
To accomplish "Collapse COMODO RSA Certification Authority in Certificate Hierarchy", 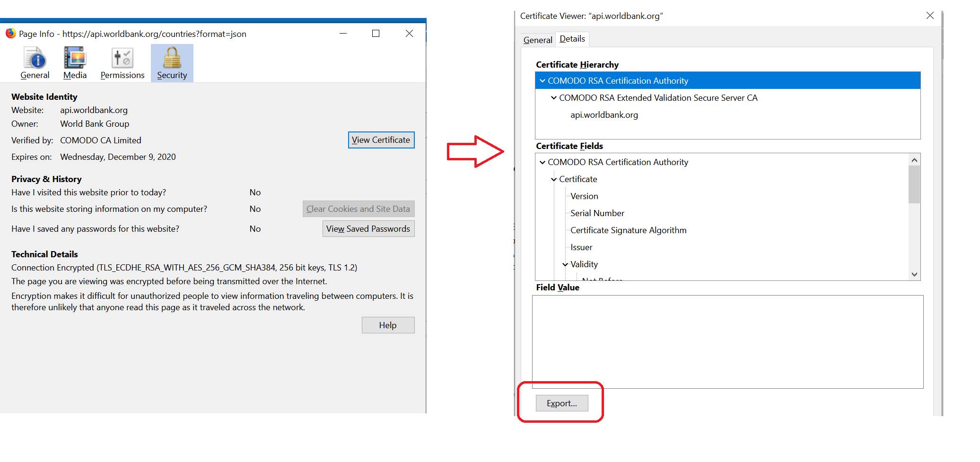I will tap(542, 81).
